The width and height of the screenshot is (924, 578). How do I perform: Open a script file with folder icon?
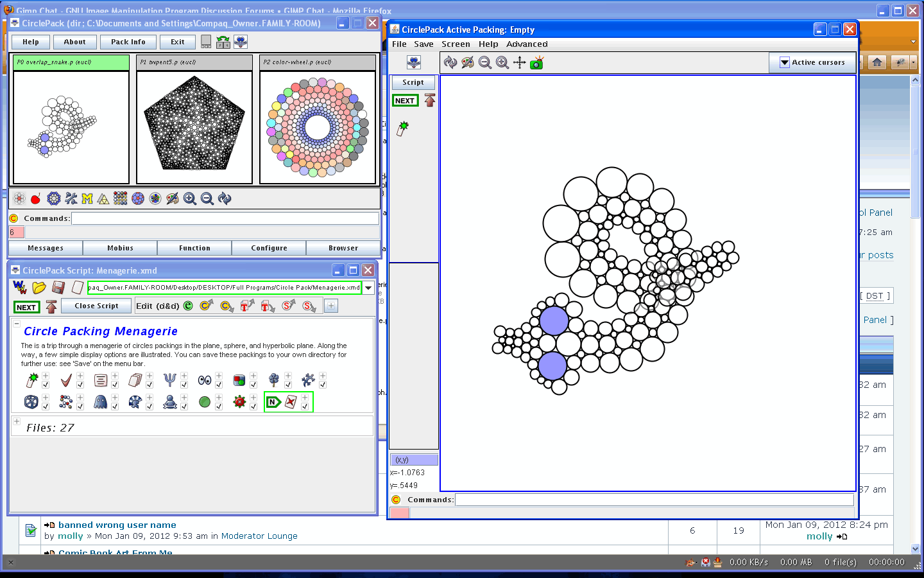[39, 287]
